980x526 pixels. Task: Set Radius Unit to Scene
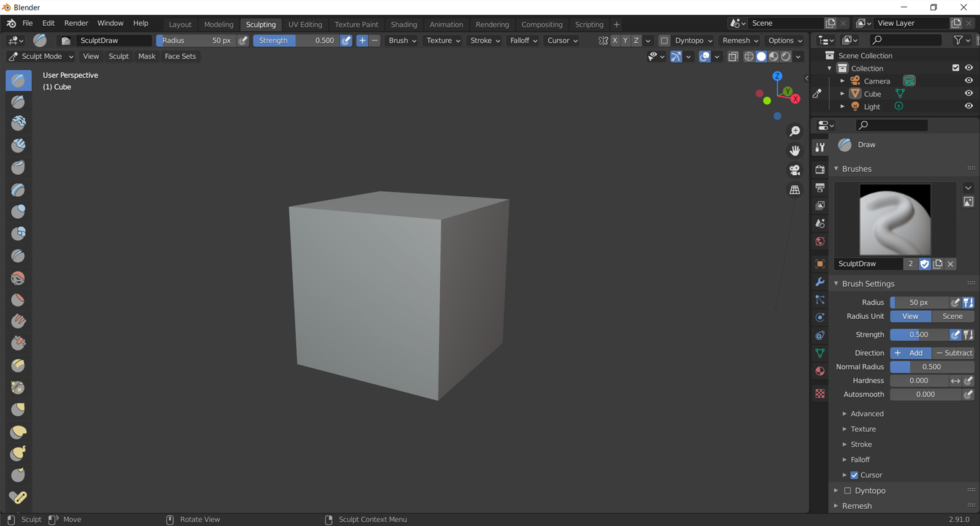pos(952,316)
